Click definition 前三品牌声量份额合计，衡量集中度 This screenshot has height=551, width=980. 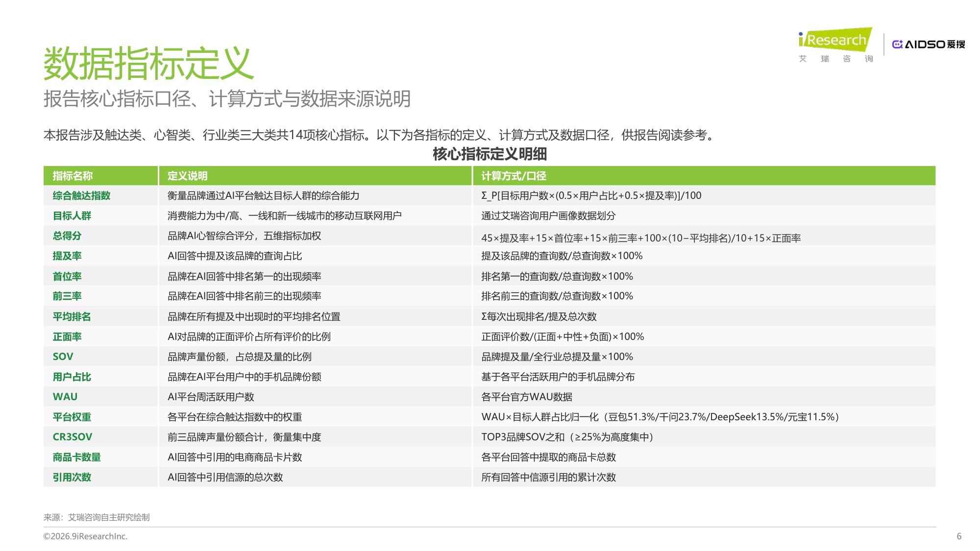[x=244, y=437]
